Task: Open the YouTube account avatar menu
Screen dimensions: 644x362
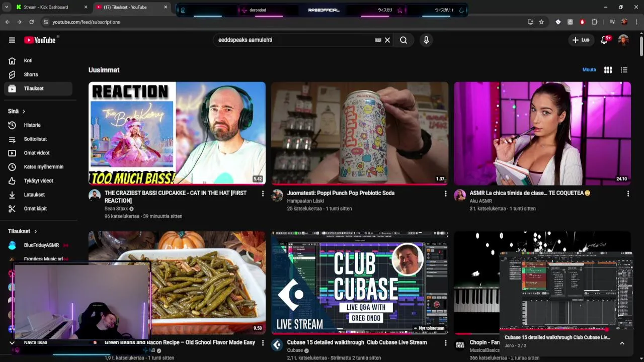Action: click(x=623, y=40)
